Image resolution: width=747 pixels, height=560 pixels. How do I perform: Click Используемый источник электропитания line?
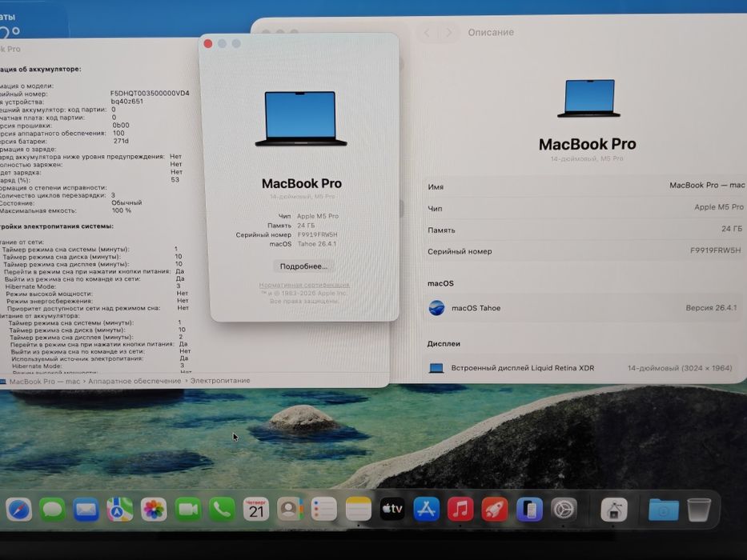(100, 358)
